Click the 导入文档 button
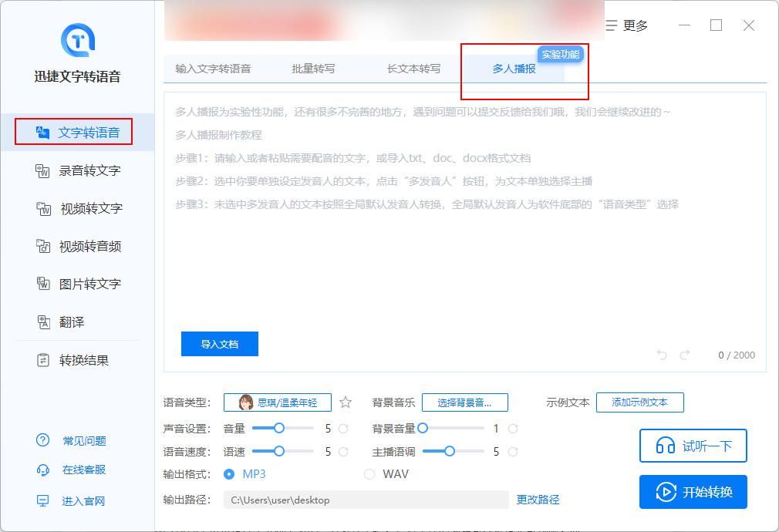The width and height of the screenshot is (779, 532). click(x=220, y=344)
